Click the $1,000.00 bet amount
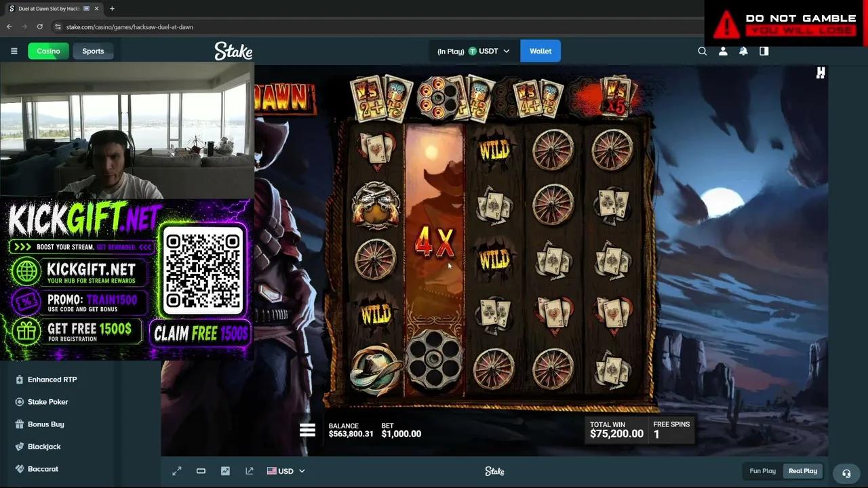Viewport: 868px width, 488px height. pyautogui.click(x=401, y=434)
